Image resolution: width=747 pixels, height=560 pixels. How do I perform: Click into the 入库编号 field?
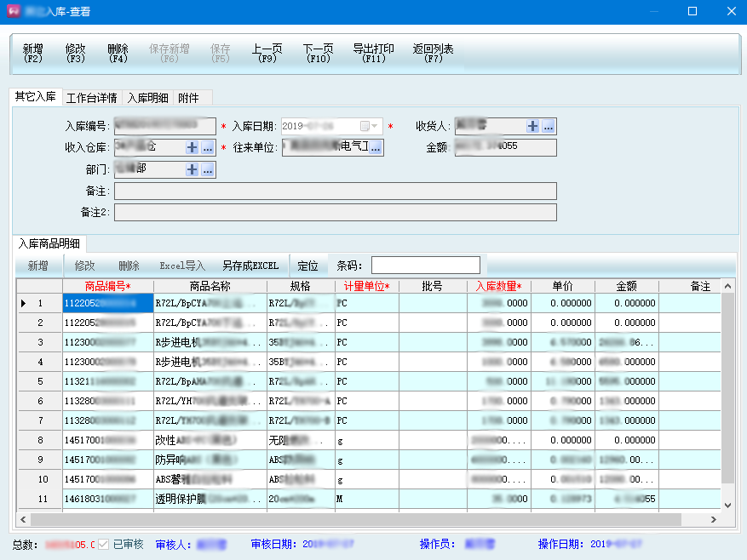165,126
